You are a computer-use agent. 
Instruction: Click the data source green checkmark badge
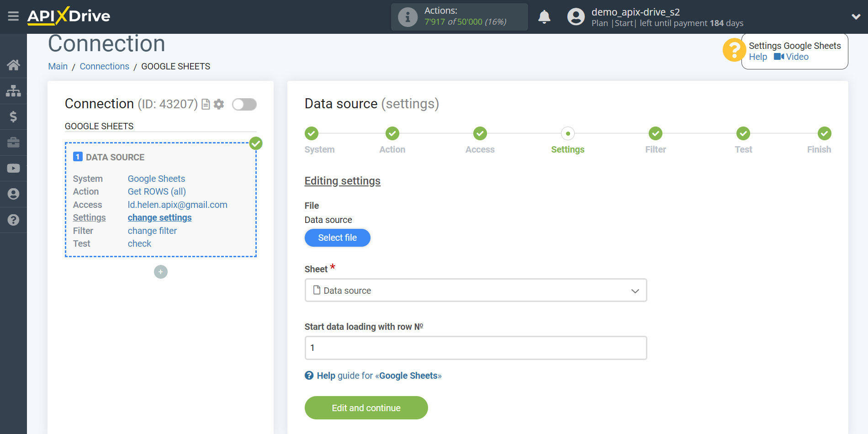click(x=256, y=143)
